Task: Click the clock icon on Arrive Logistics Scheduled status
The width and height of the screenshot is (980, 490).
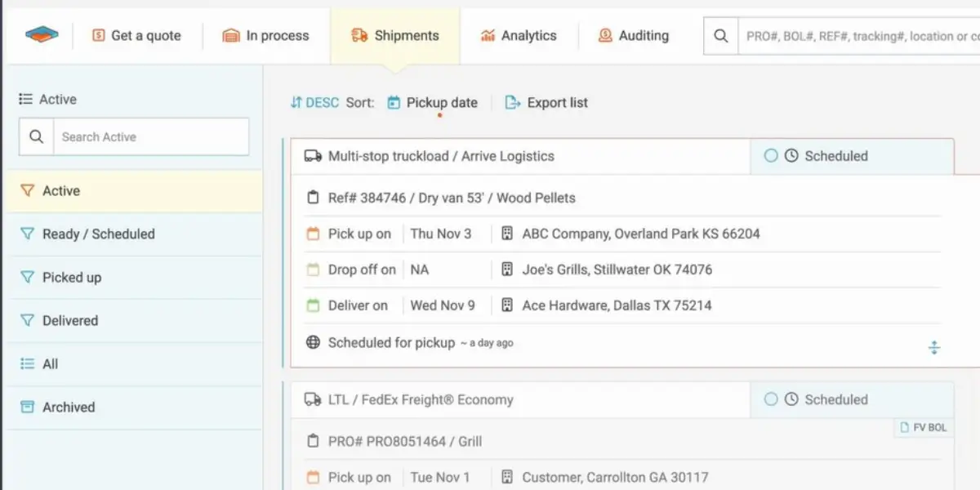Action: (791, 155)
